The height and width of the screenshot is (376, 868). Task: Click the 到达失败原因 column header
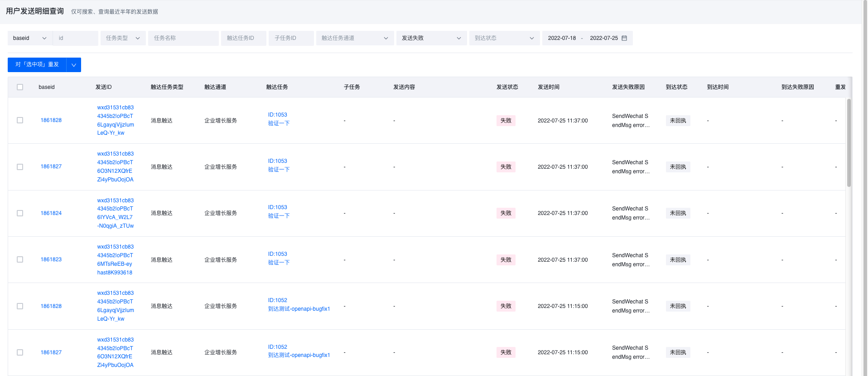point(798,87)
